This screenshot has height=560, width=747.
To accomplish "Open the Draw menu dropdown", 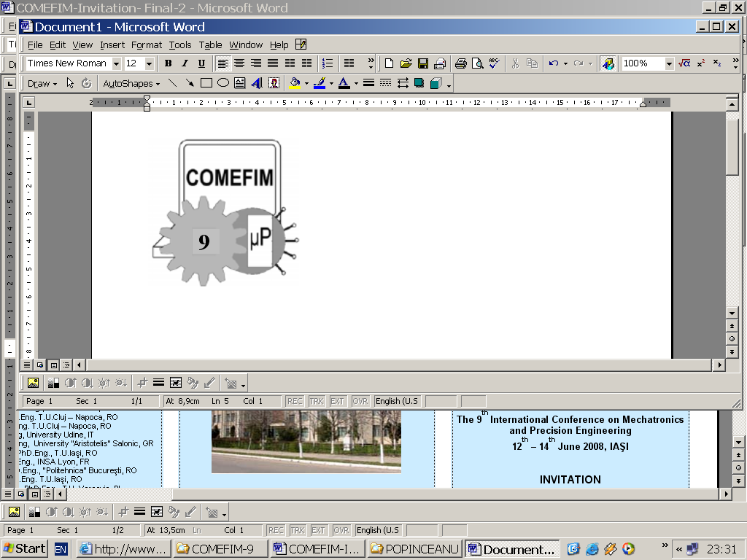I will (42, 83).
